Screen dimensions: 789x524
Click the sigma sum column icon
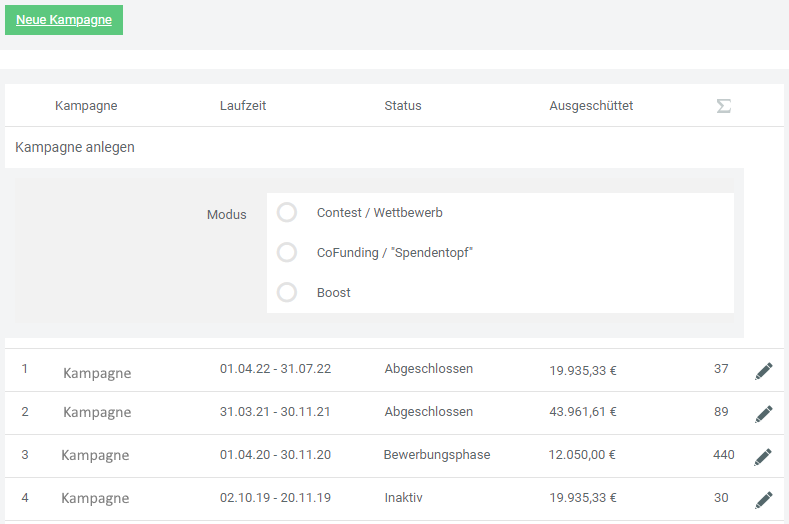tap(723, 106)
